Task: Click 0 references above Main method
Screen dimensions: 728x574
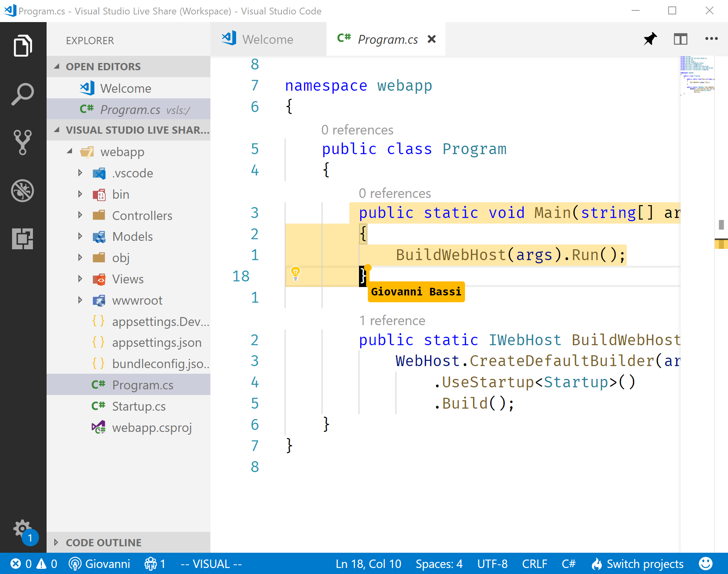Action: (x=395, y=193)
